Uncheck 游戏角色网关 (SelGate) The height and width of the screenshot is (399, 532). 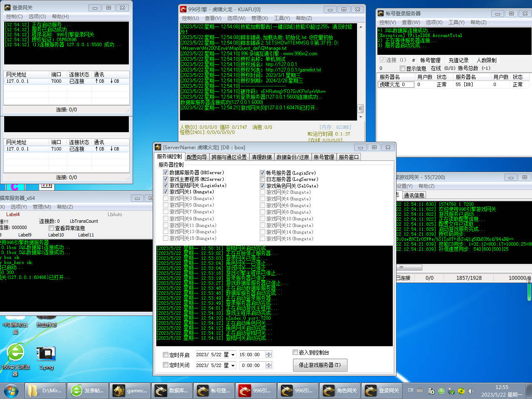click(x=262, y=186)
